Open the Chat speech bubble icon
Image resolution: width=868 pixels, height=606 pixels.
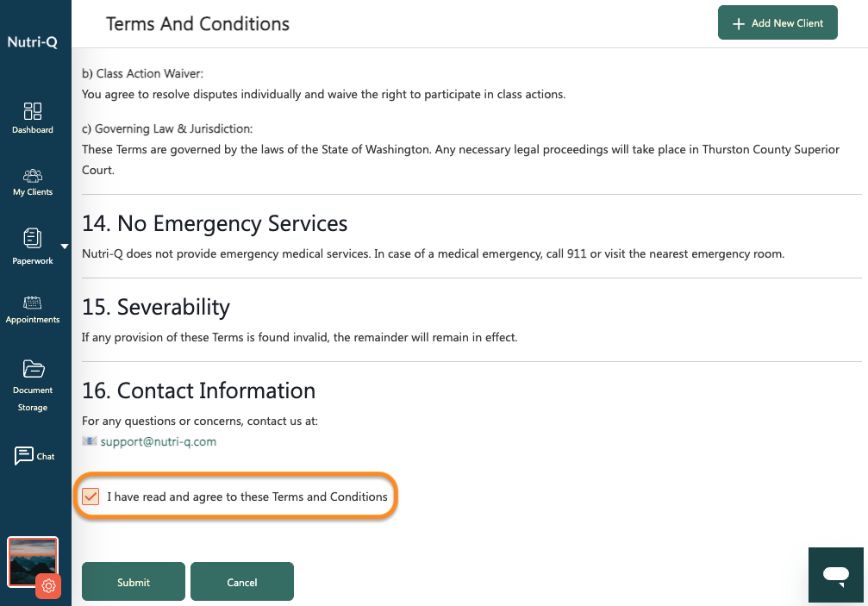click(x=24, y=456)
